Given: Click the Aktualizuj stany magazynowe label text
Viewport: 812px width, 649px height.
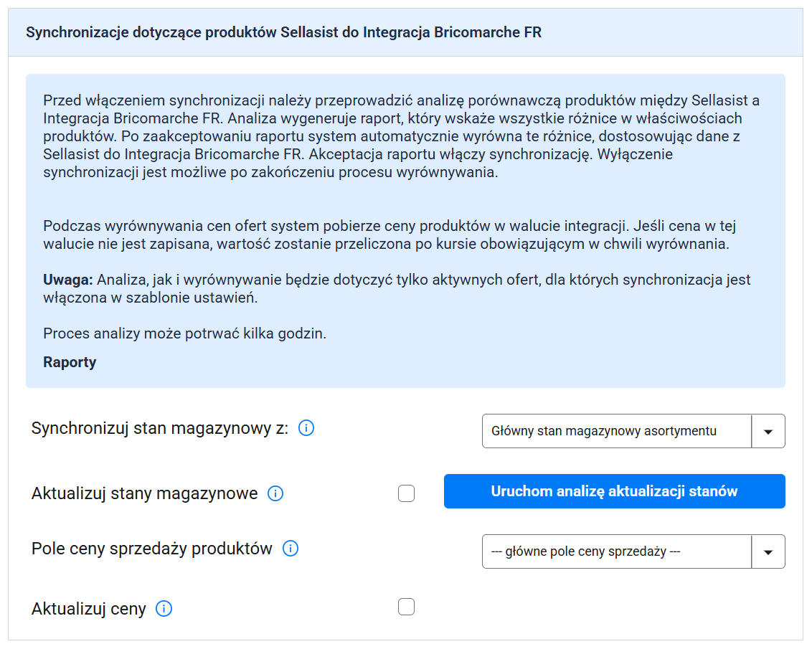Looking at the screenshot, I should pos(145,493).
